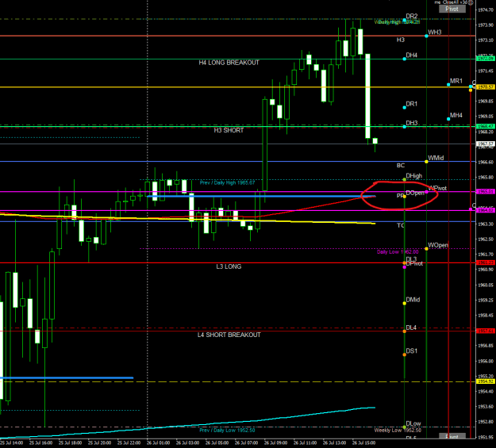The height and width of the screenshot is (448, 496).
Task: Click the MH4 monthly level label
Action: (x=456, y=115)
